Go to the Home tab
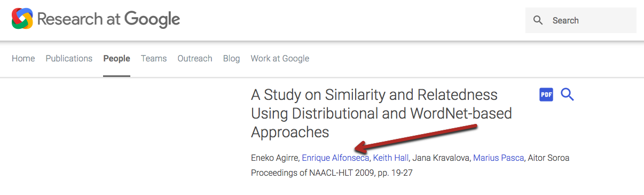Screen dimensions: 644x195 click(23, 59)
